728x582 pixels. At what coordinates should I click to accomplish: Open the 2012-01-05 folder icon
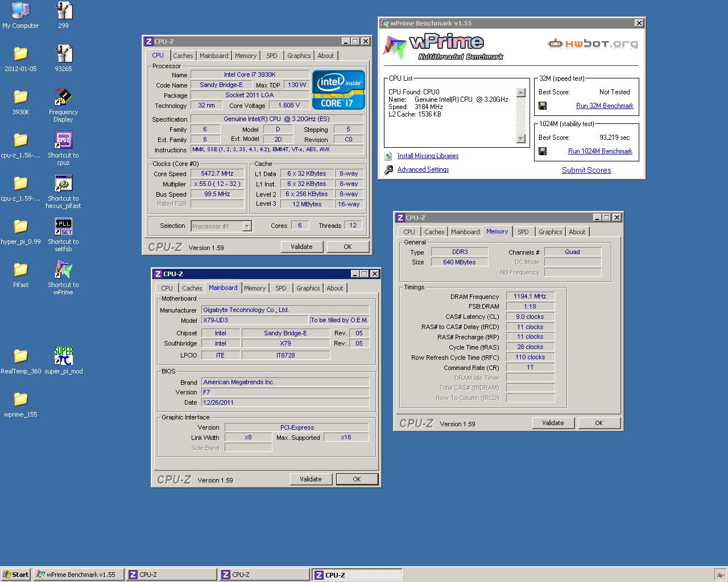tap(20, 54)
